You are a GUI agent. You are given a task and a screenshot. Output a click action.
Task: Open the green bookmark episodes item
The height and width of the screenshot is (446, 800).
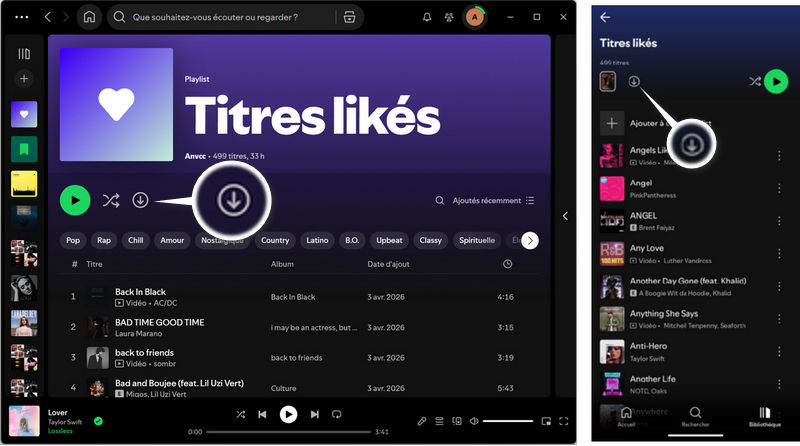pyautogui.click(x=24, y=149)
